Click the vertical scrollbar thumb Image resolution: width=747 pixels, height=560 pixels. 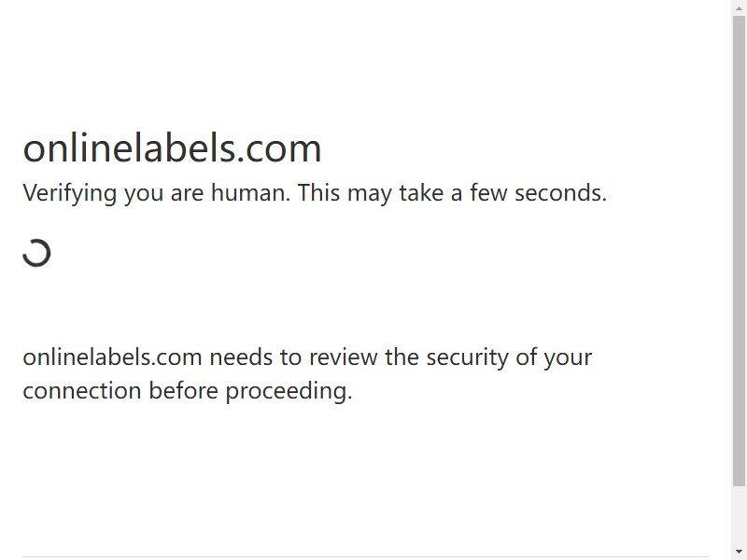[739, 251]
